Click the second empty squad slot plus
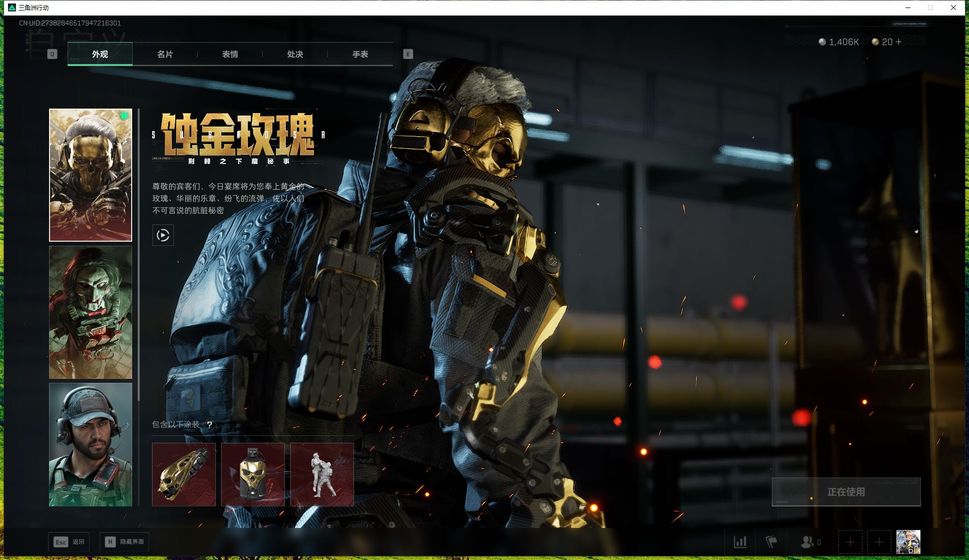 tap(879, 542)
